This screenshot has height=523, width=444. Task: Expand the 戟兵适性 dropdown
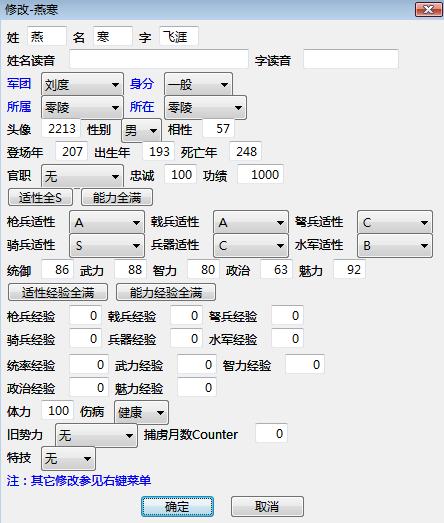(x=251, y=222)
